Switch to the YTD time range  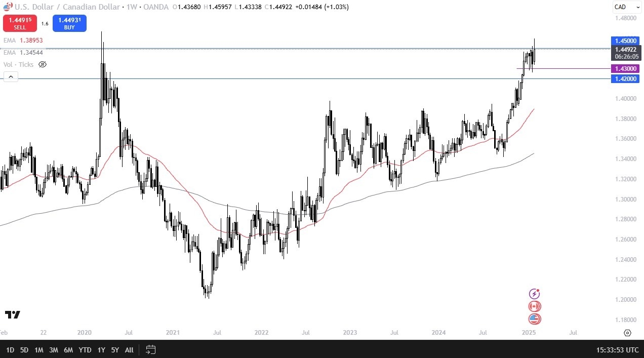tap(85, 349)
